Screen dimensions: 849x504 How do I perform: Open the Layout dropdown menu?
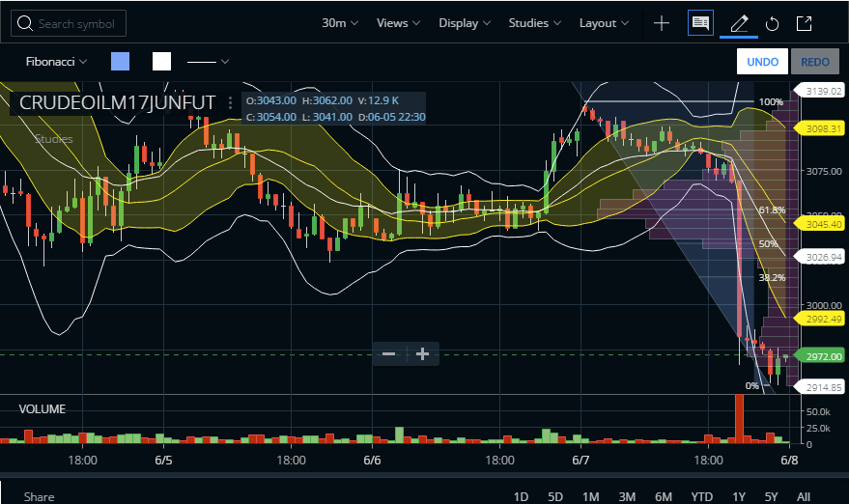click(x=604, y=23)
